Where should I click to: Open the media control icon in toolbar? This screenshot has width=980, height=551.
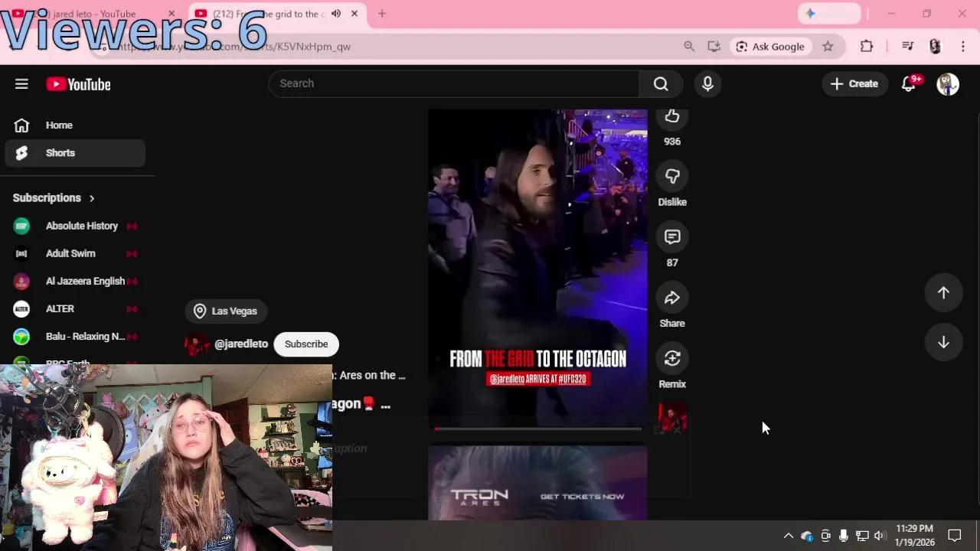[x=907, y=47]
